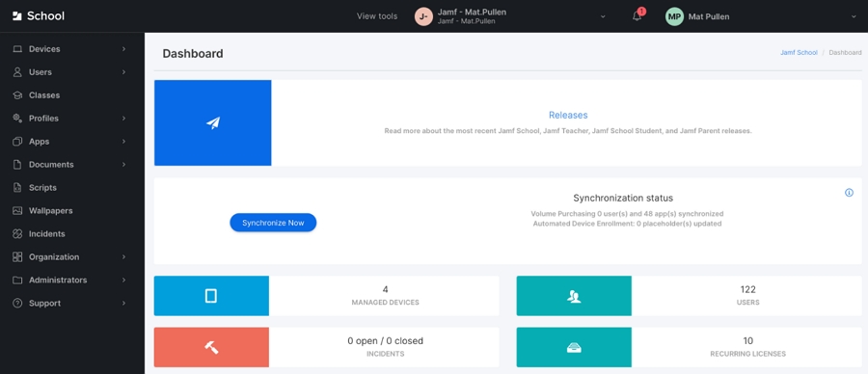Open Incidents in the sidebar
The width and height of the screenshot is (868, 374).
tap(47, 234)
